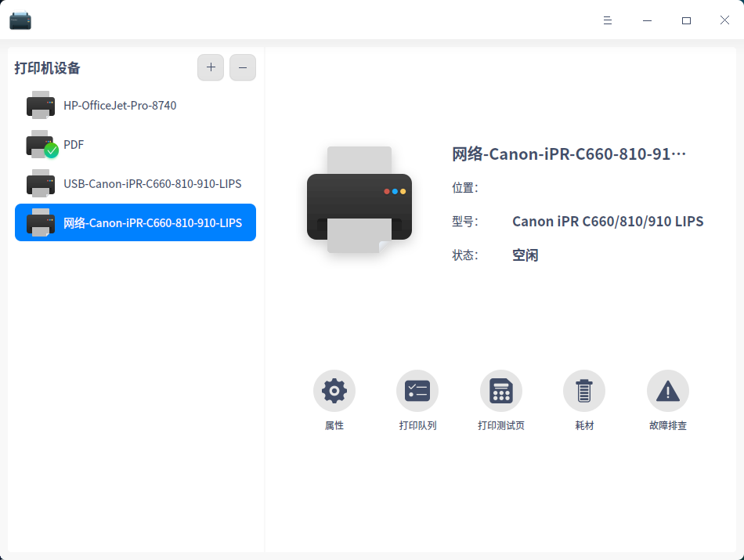Remove selected printer with the minus icon
This screenshot has width=744, height=560.
242,67
